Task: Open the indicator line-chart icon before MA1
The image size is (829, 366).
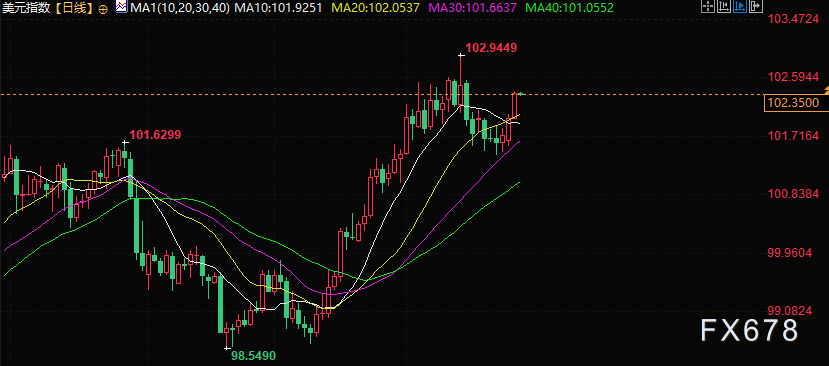Action: click(x=121, y=7)
